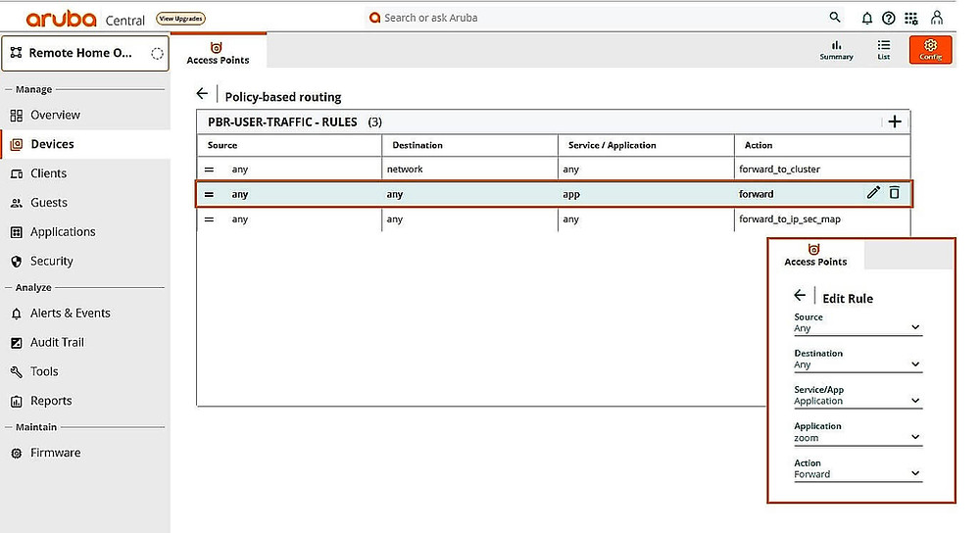The width and height of the screenshot is (980, 533).
Task: Edit the forward rule with pencil icon
Action: (x=873, y=192)
